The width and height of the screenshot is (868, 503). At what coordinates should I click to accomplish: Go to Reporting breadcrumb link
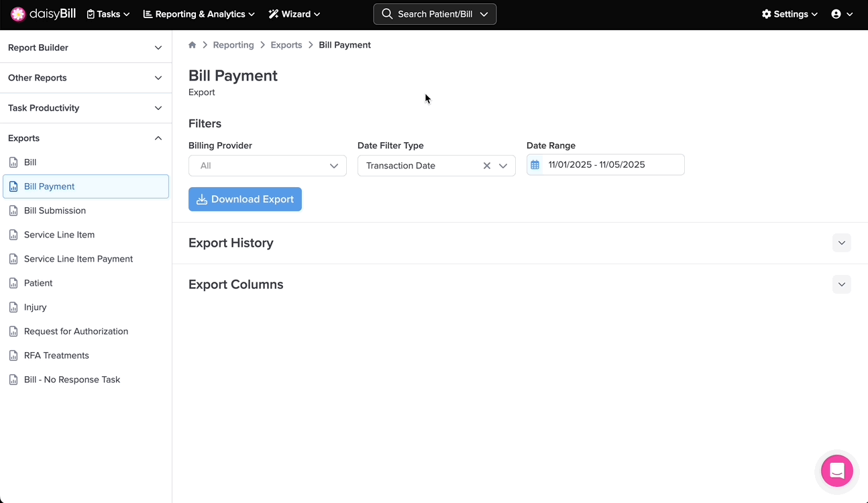[233, 45]
